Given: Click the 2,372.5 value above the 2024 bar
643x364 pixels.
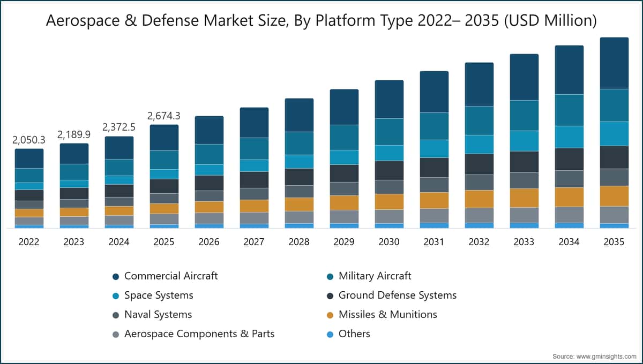Looking at the screenshot, I should tap(119, 127).
